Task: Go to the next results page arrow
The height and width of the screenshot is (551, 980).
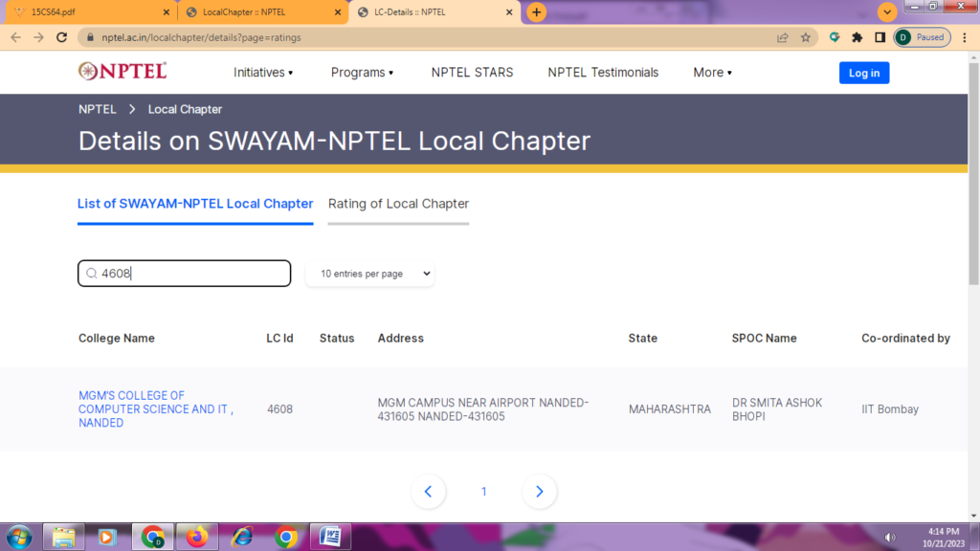Action: point(540,492)
